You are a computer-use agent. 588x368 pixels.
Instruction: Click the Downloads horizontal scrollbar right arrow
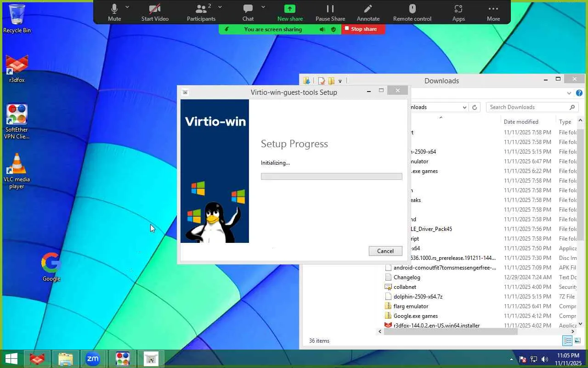pyautogui.click(x=573, y=331)
